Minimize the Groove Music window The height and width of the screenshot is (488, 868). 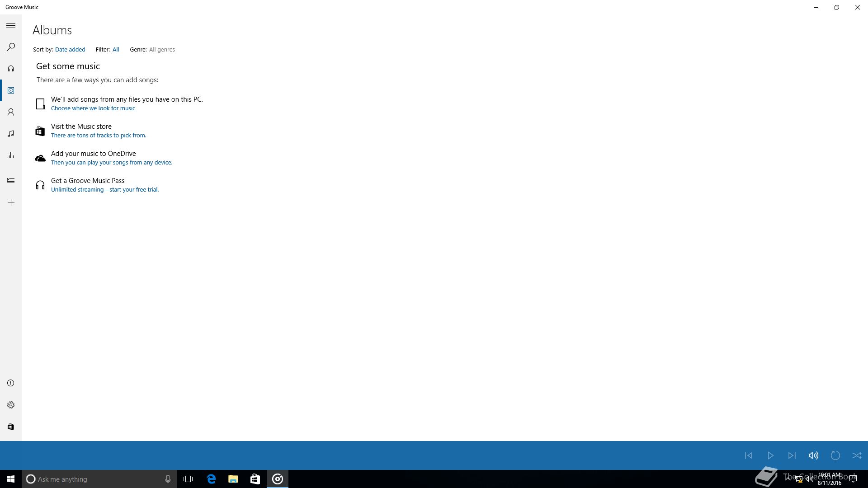tap(816, 7)
